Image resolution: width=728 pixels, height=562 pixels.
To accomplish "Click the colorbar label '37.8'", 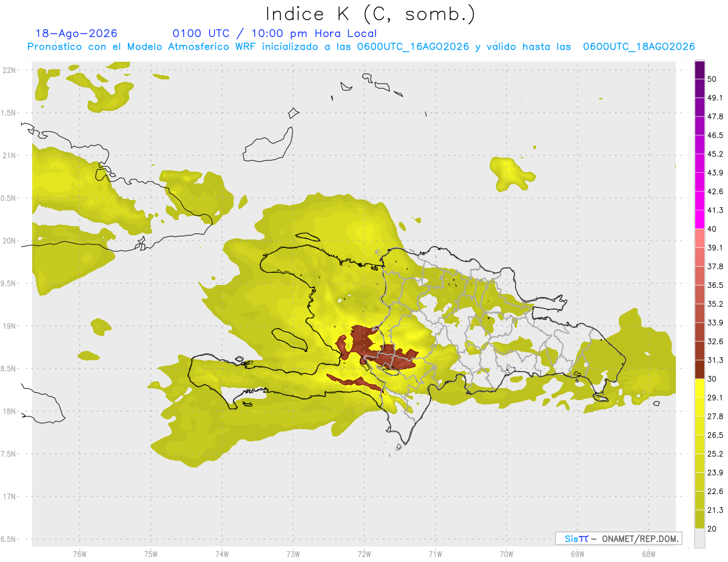I will [715, 266].
